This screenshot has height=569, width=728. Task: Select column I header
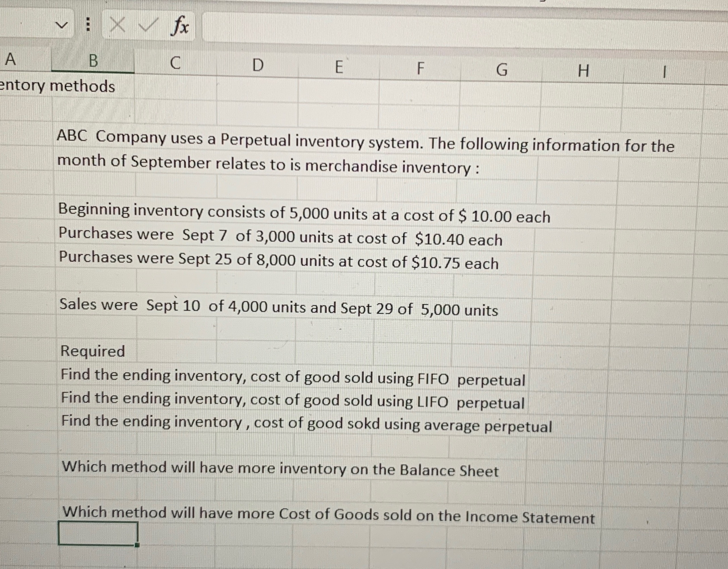click(664, 73)
